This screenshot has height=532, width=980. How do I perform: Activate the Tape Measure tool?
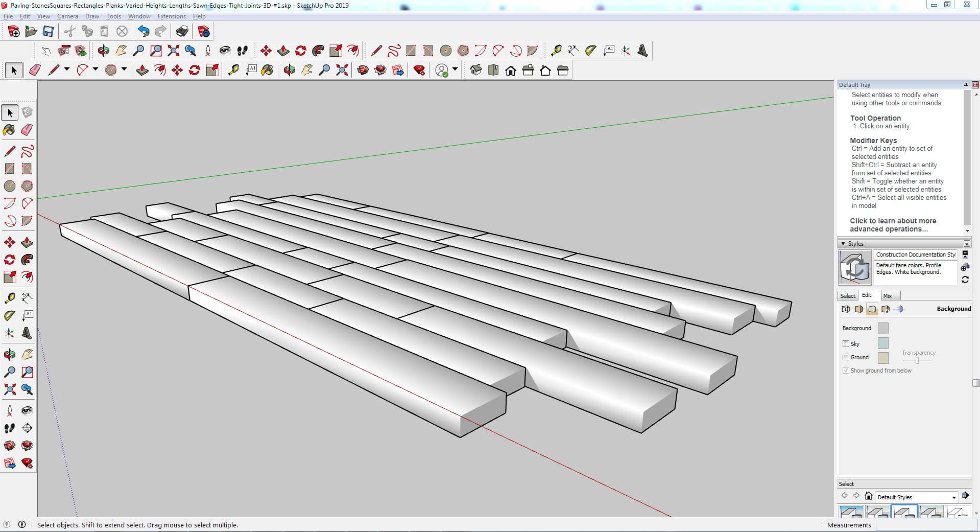[x=9, y=298]
